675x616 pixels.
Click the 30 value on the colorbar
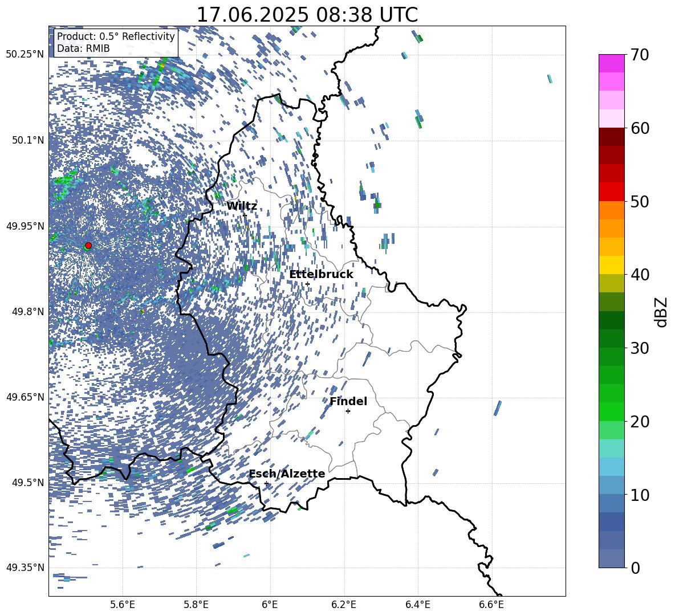(x=640, y=348)
